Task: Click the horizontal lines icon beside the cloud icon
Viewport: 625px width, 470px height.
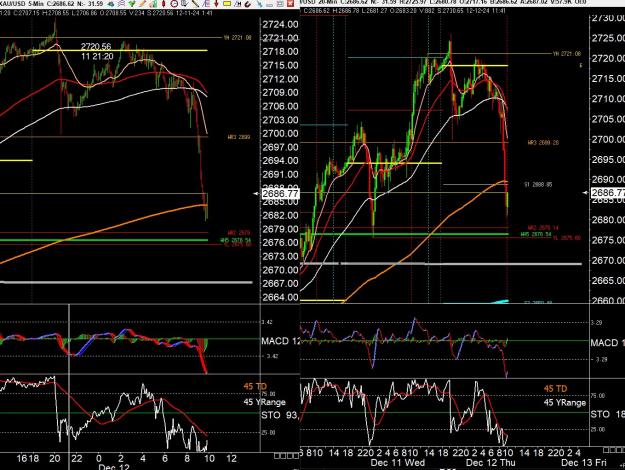Action: (122, 4)
